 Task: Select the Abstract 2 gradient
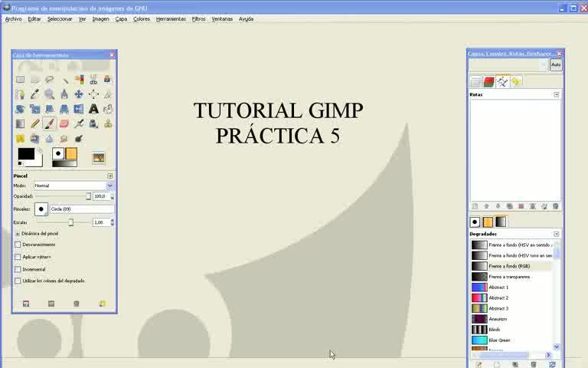pos(498,297)
